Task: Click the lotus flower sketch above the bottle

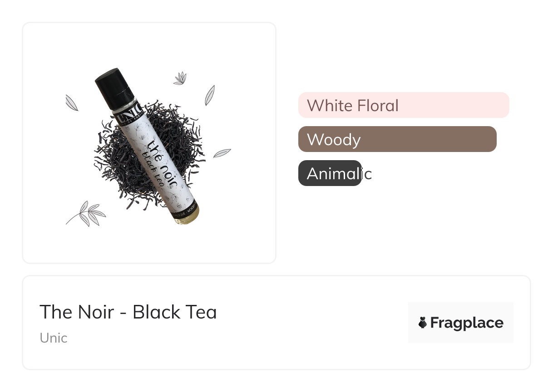Action: [x=180, y=78]
